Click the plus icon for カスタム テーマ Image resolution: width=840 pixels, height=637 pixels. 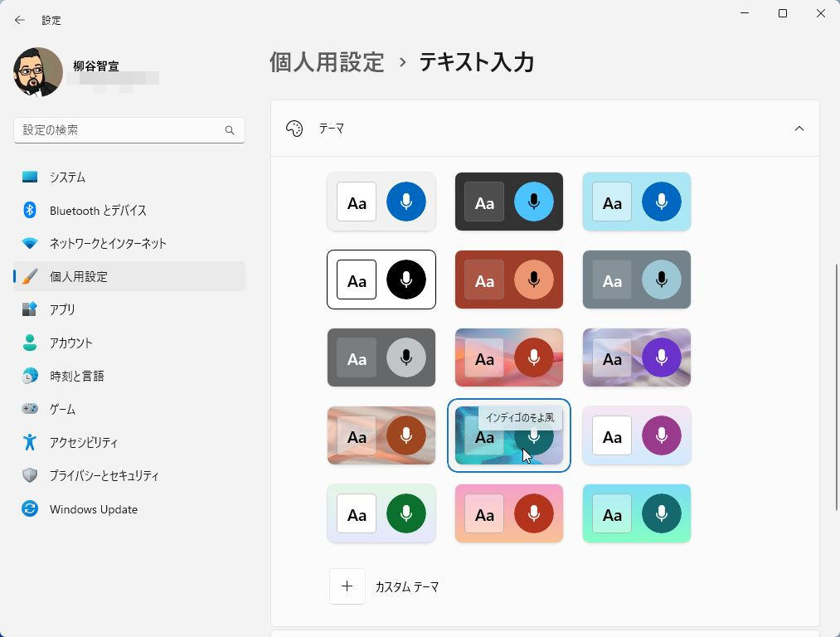pos(347,586)
